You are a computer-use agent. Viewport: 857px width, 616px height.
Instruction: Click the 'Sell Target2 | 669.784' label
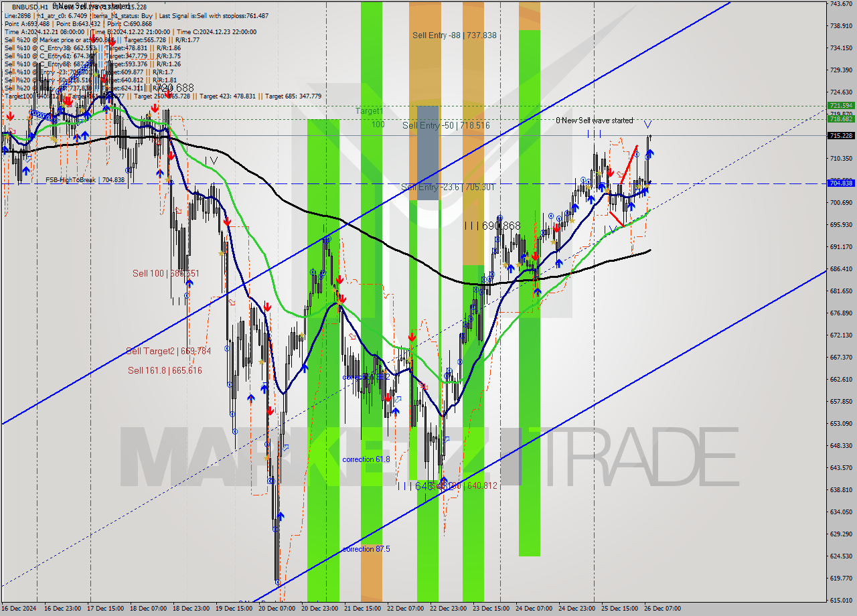tap(169, 351)
